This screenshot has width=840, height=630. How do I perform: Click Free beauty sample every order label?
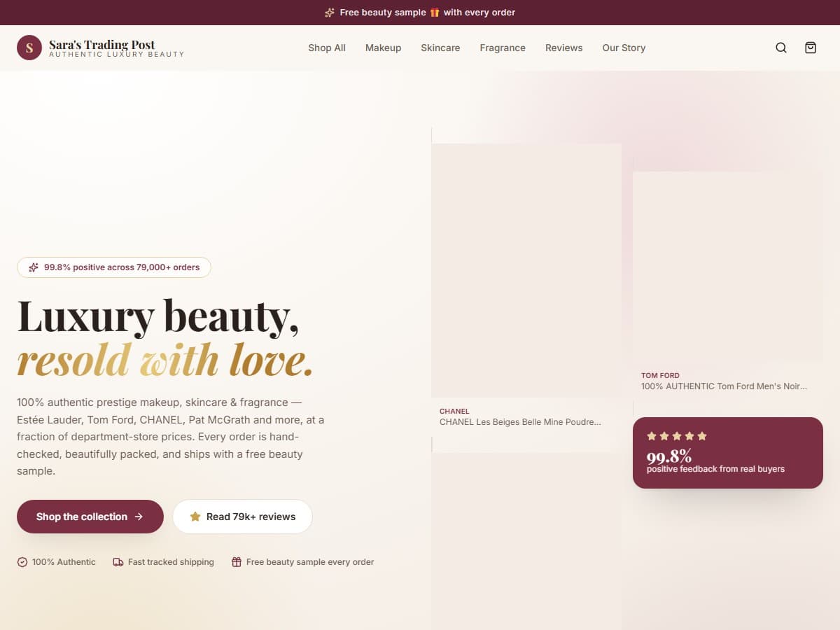point(310,562)
